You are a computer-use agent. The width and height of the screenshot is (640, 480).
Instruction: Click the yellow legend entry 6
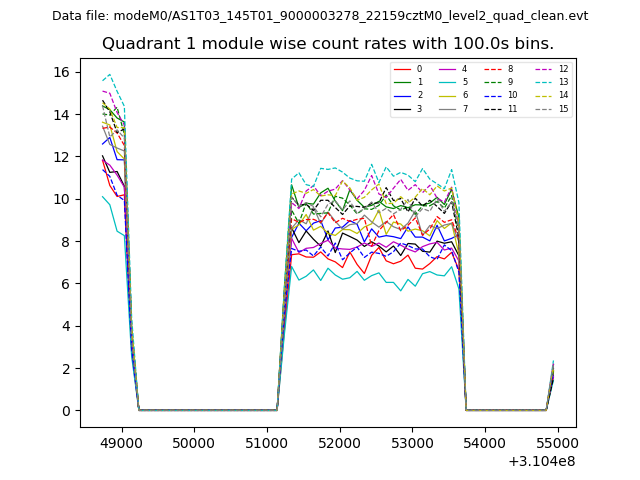tap(457, 95)
